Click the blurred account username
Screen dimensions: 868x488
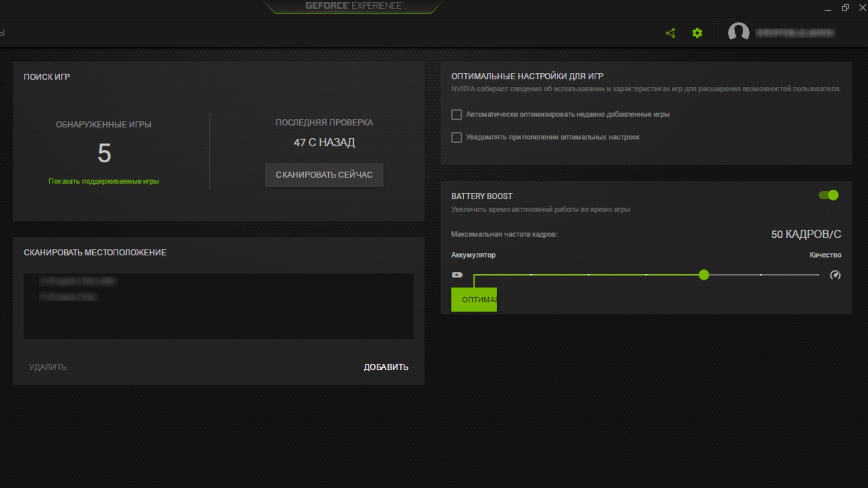click(795, 33)
